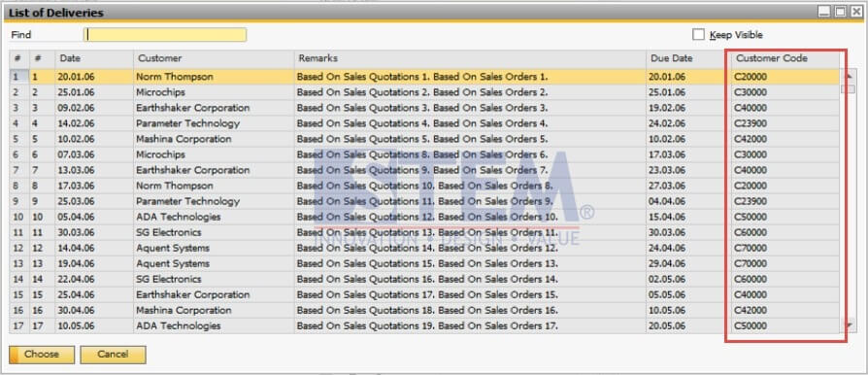This screenshot has height=375, width=868.
Task: Click due date 15.04.06
Action: click(x=667, y=217)
